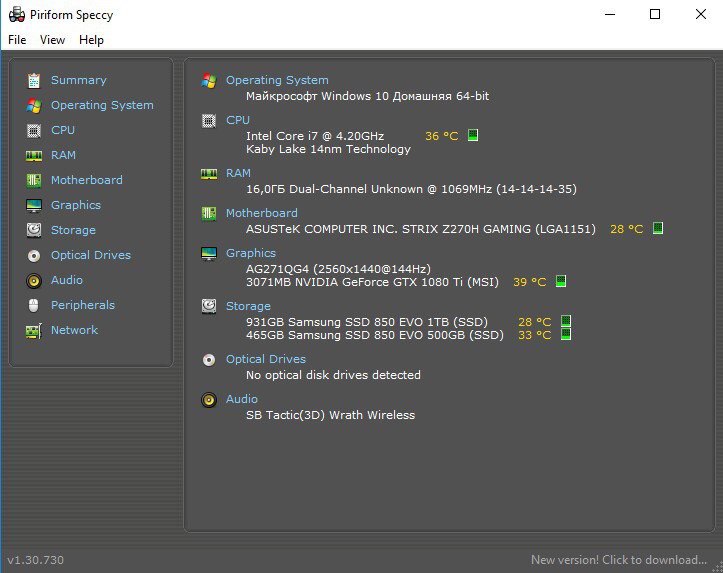Click green temperature indicator beside CPU 36 °C
This screenshot has height=573, width=723.
coord(473,135)
